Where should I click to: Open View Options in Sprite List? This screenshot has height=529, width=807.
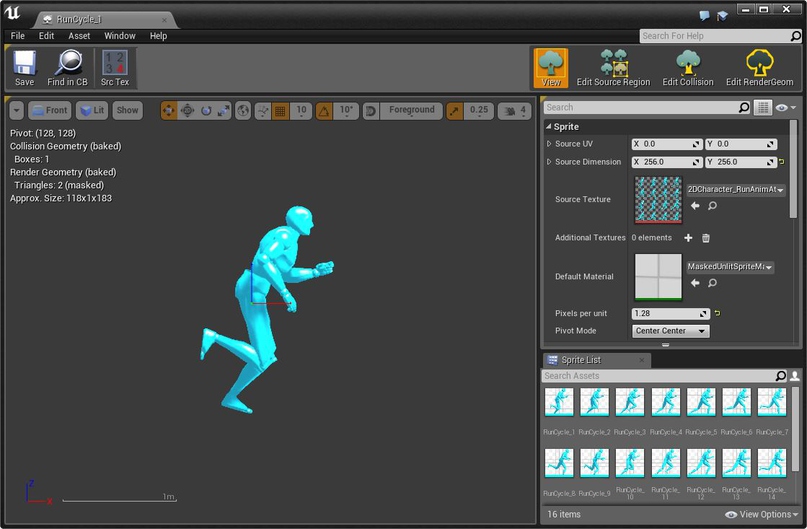(762, 515)
